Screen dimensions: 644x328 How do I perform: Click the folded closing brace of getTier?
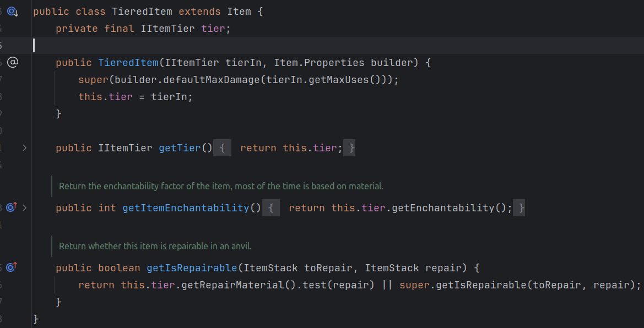pyautogui.click(x=349, y=148)
